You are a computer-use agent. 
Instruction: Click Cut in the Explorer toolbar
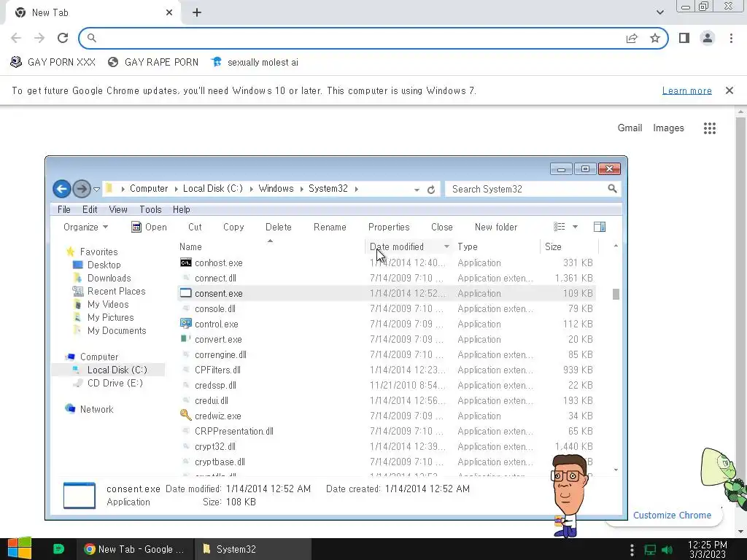195,227
